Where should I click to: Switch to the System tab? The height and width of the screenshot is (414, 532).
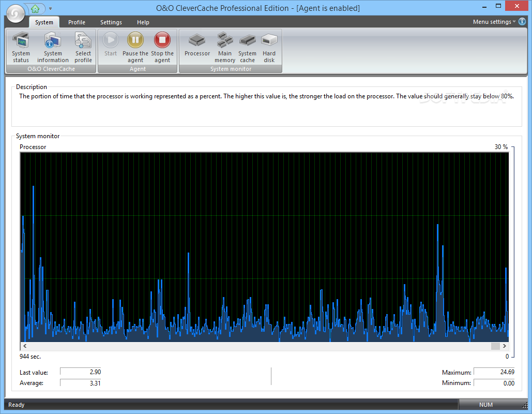tap(44, 22)
